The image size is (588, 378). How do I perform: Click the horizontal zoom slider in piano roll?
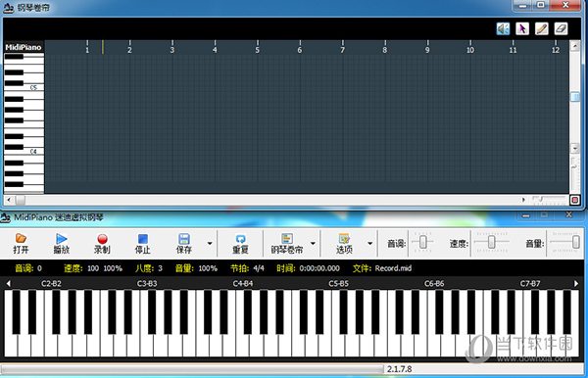pos(549,200)
